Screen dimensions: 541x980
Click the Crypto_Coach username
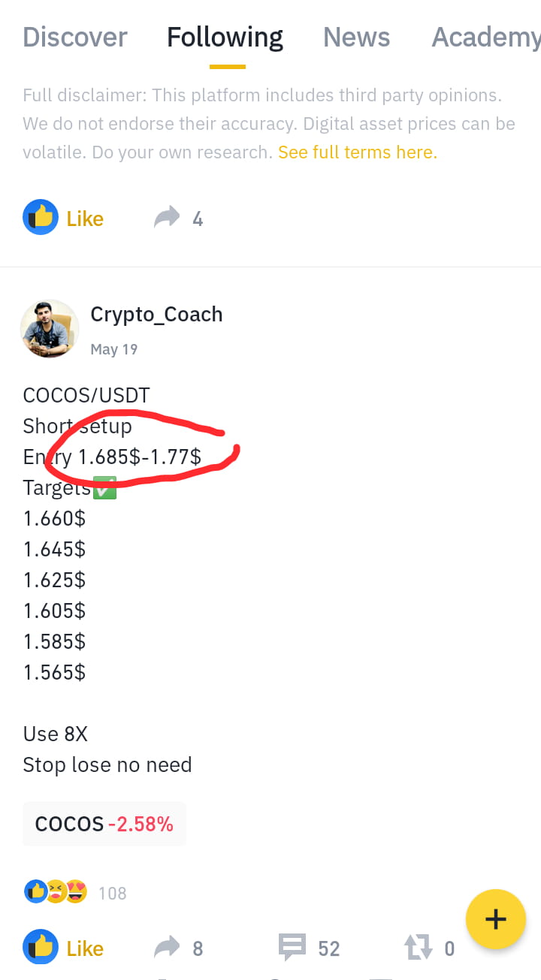pyautogui.click(x=156, y=314)
